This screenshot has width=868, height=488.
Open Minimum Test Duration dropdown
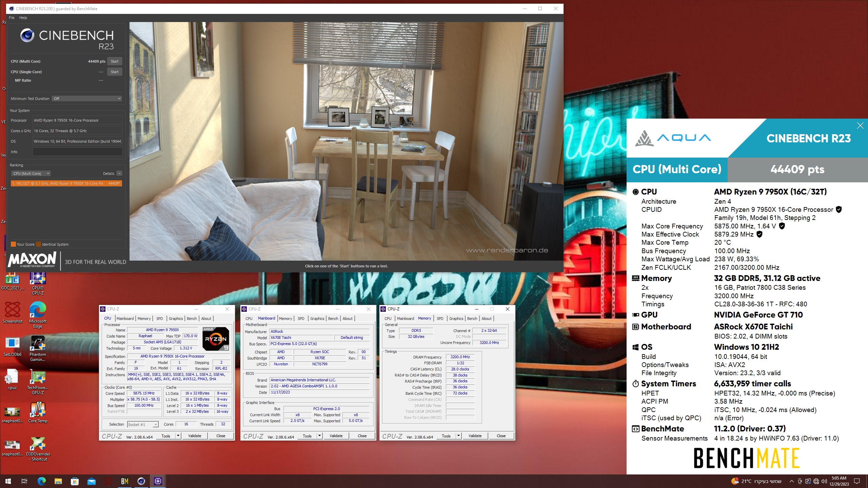pyautogui.click(x=87, y=99)
